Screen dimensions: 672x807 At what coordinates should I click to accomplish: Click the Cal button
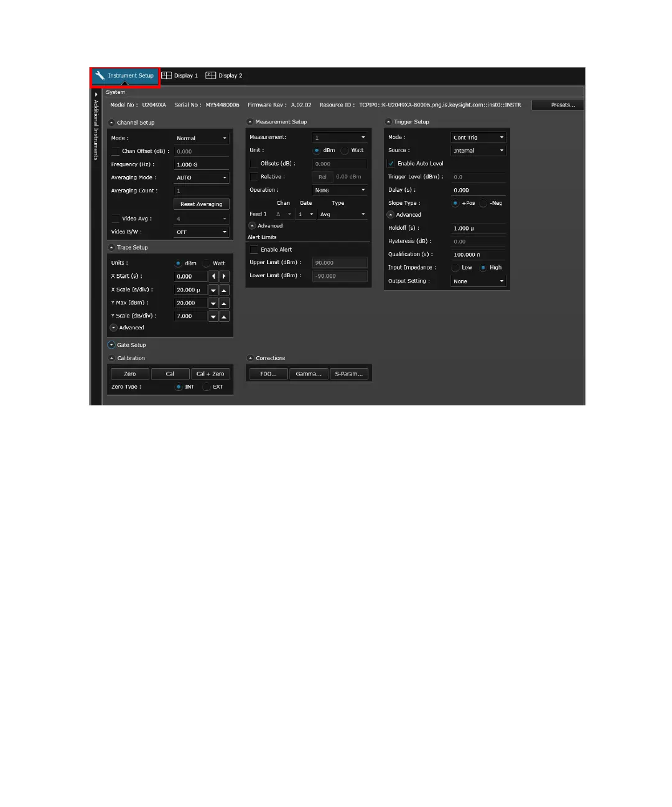click(170, 374)
